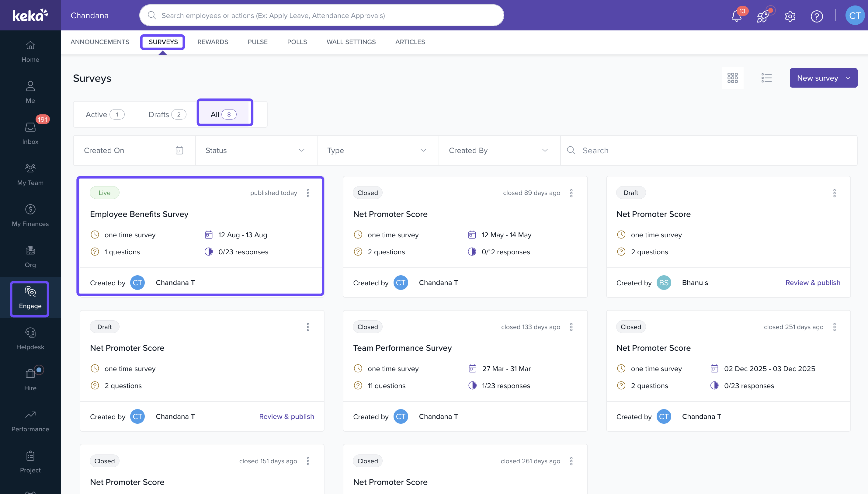Open options menu for Team Performance Survey
This screenshot has width=868, height=494.
[571, 327]
